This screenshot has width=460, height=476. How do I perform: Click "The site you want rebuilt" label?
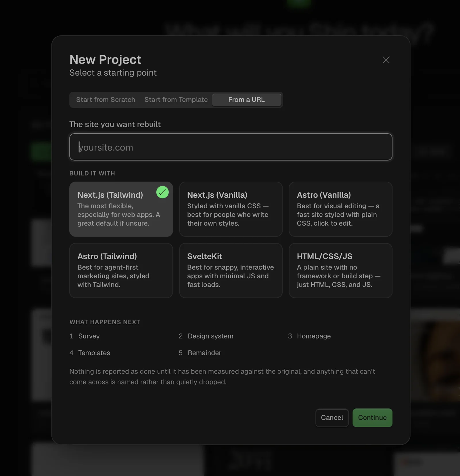pyautogui.click(x=115, y=124)
